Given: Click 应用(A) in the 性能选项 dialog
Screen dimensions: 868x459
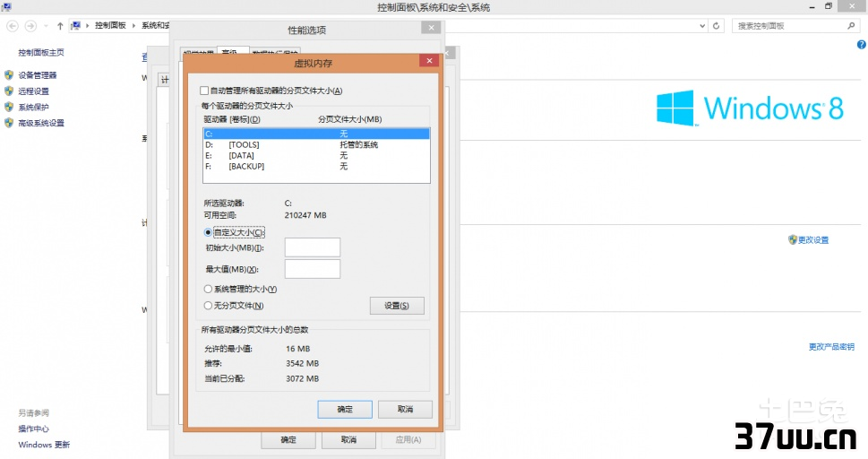Looking at the screenshot, I should click(x=408, y=439).
